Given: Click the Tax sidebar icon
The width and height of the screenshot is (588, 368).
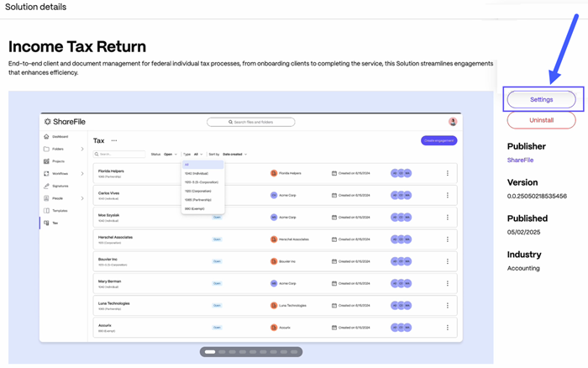Looking at the screenshot, I should 47,223.
